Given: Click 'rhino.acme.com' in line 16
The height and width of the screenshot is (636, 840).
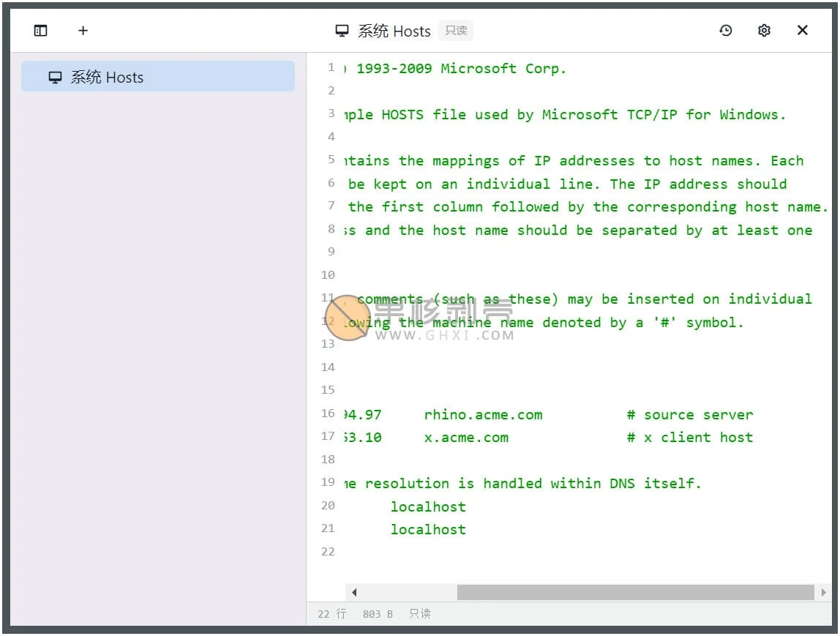Looking at the screenshot, I should [483, 415].
